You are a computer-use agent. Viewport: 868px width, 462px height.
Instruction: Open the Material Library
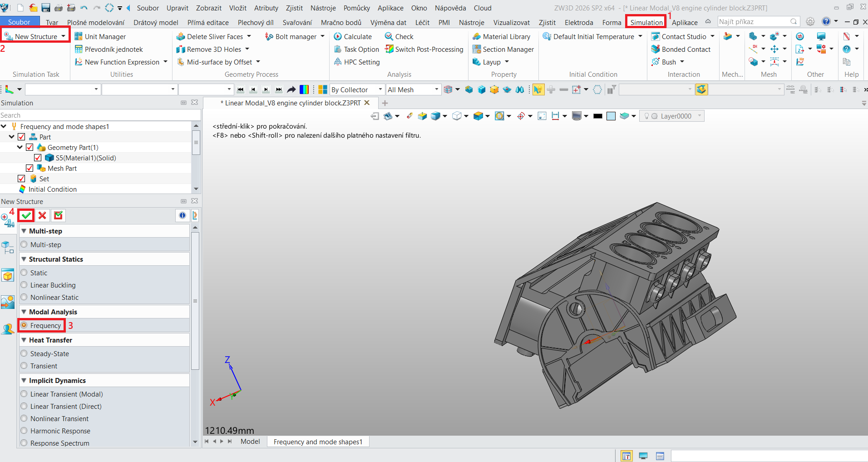click(x=501, y=36)
